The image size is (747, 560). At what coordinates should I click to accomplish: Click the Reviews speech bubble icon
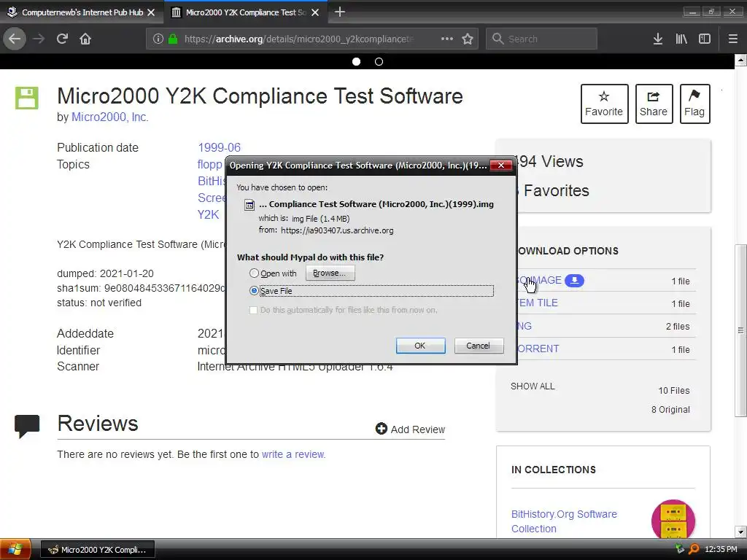[27, 426]
